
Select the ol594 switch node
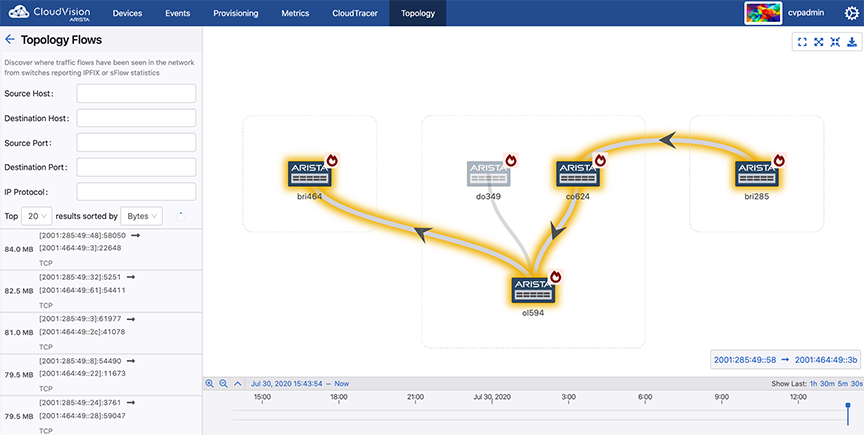point(533,290)
